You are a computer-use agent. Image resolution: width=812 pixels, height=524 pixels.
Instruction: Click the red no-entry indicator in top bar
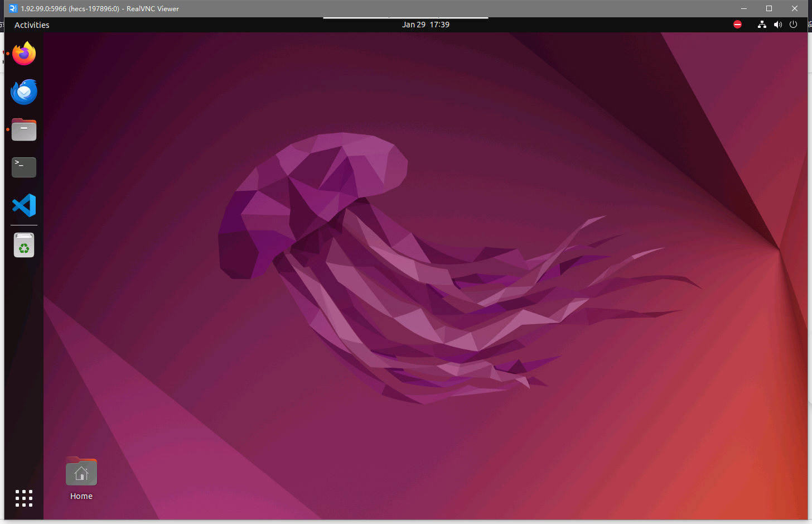(737, 25)
